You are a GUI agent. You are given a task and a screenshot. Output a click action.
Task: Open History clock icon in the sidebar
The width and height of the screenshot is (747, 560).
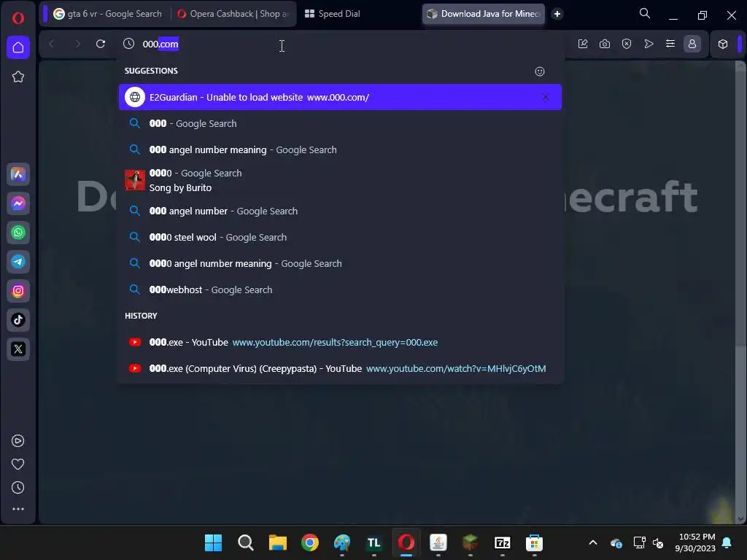point(18,488)
